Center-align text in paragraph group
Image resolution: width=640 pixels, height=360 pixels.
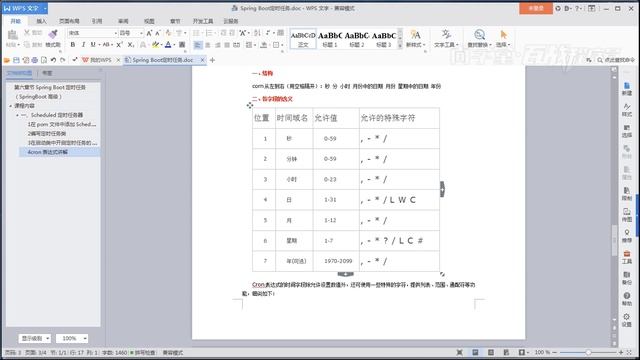208,45
